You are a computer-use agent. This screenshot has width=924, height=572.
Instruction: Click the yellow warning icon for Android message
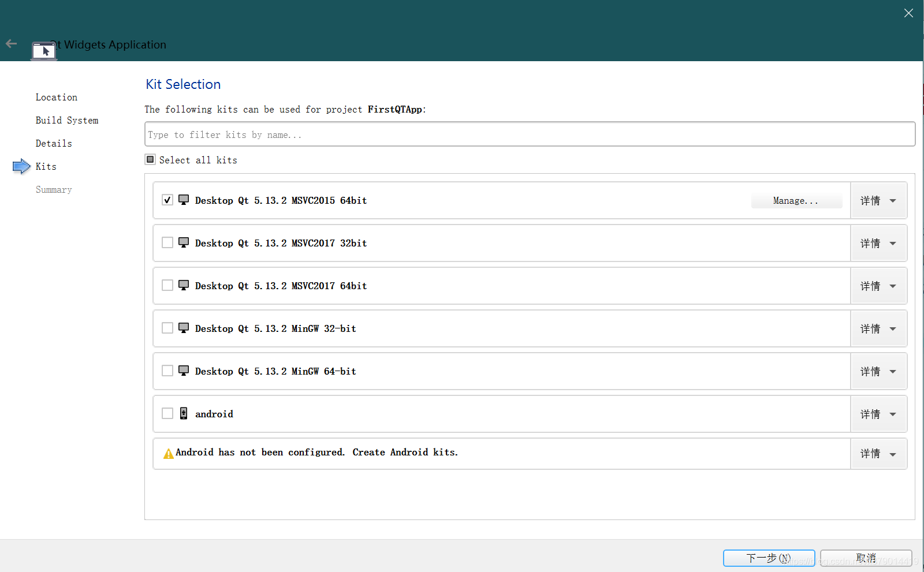169,454
